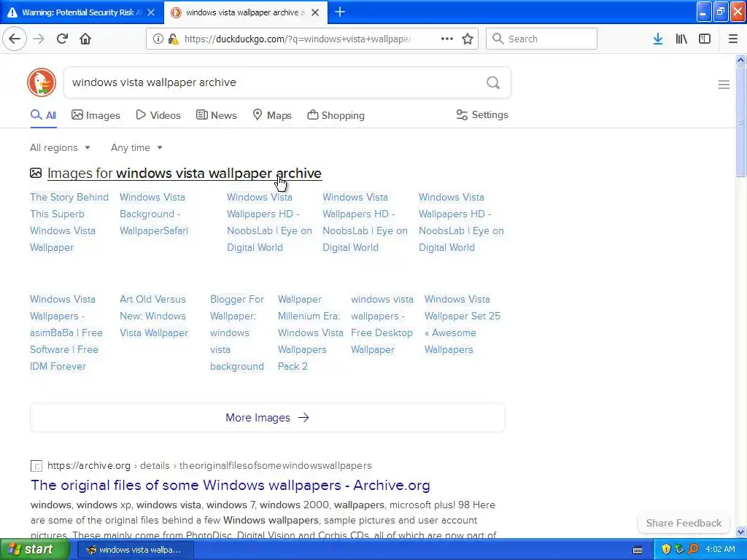Click the duckduckgo.com address bar URL
This screenshot has width=747, height=560.
[298, 39]
